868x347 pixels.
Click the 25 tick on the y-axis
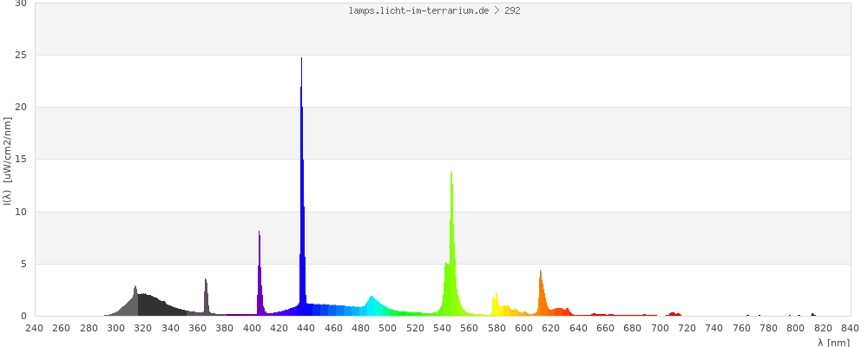click(x=21, y=56)
